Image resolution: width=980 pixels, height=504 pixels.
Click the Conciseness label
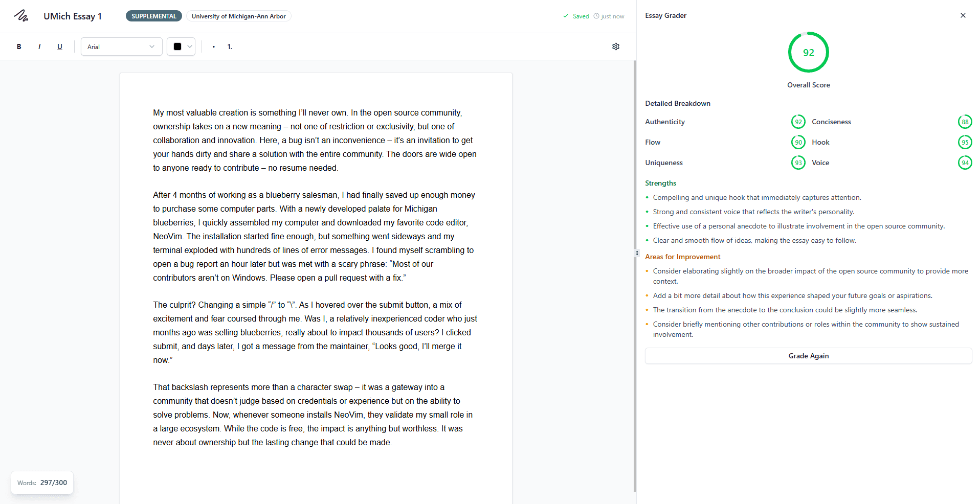[831, 122]
